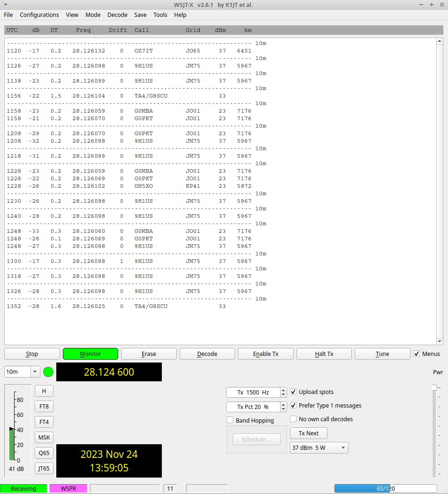Open the Decode menu
Viewport: 448px width, 494px height.
(117, 15)
